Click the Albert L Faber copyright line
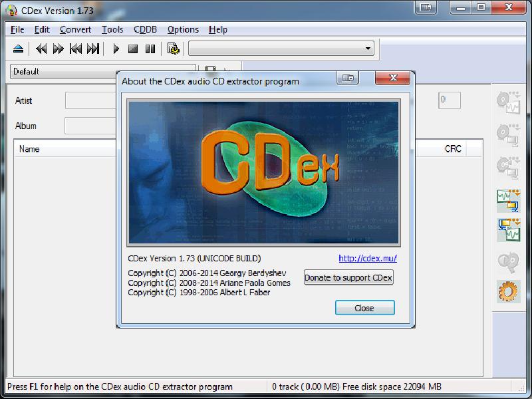The width and height of the screenshot is (532, 399). coord(199,293)
